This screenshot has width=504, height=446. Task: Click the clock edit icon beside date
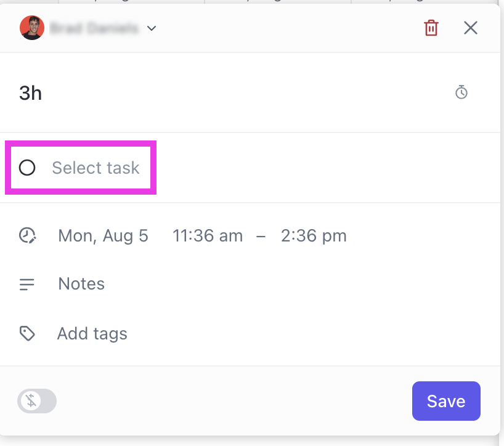(27, 235)
